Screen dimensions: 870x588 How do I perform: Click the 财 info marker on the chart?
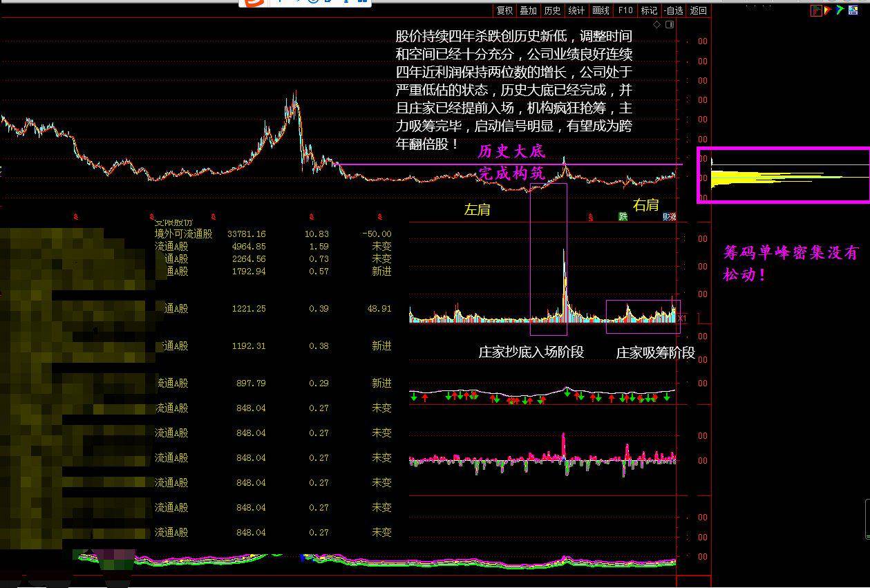(x=668, y=217)
